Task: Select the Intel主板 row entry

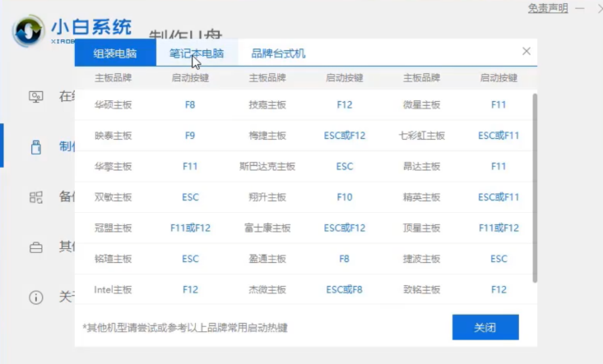Action: click(x=113, y=290)
